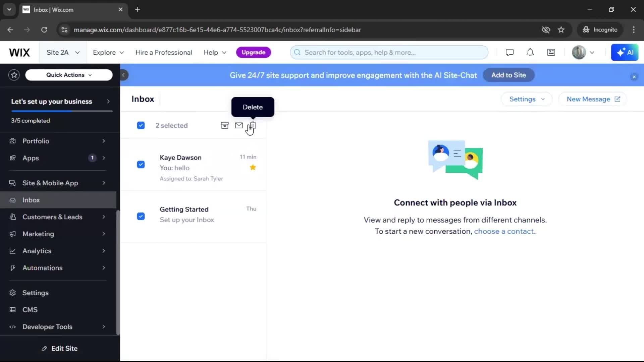Image resolution: width=644 pixels, height=362 pixels.
Task: Go to Settings in the sidebar
Action: point(58,293)
